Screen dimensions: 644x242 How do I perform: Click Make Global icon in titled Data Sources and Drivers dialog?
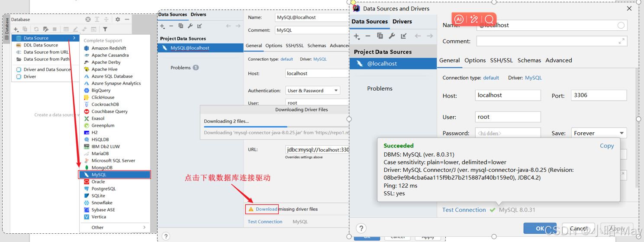[x=403, y=36]
